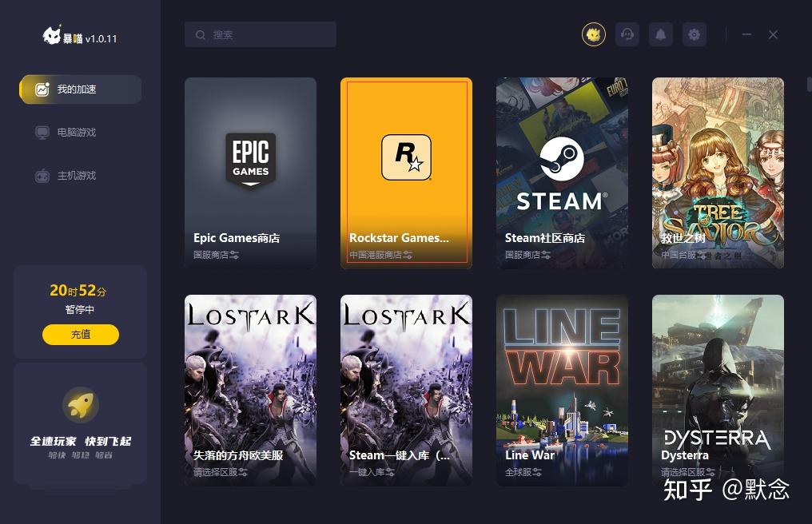Open the user avatar profile icon

tap(594, 34)
